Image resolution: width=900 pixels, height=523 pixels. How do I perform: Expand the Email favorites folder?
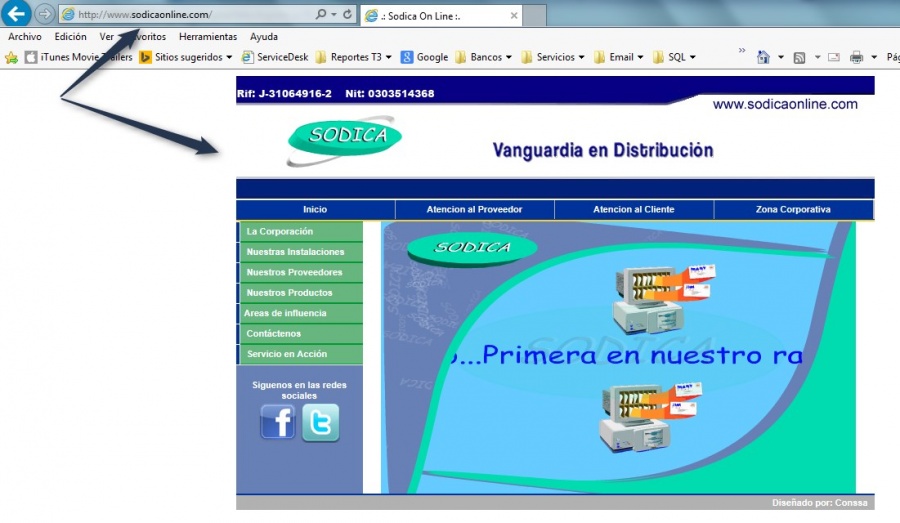click(x=619, y=57)
